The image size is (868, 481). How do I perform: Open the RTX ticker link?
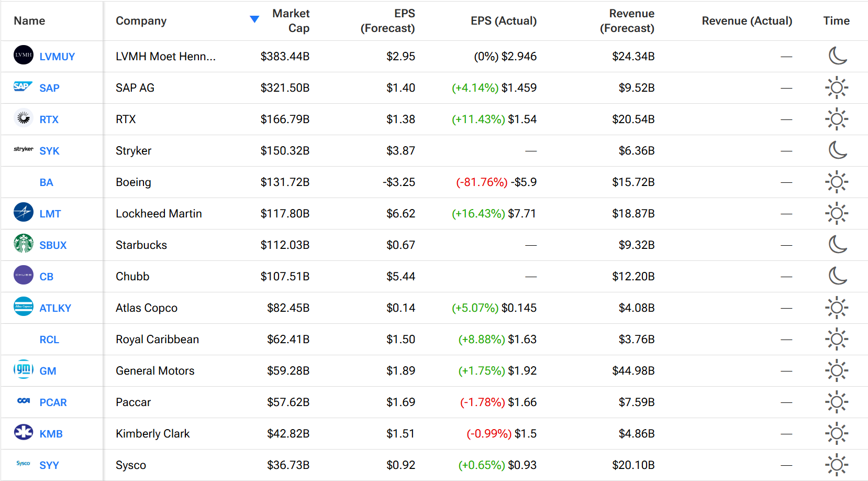49,119
